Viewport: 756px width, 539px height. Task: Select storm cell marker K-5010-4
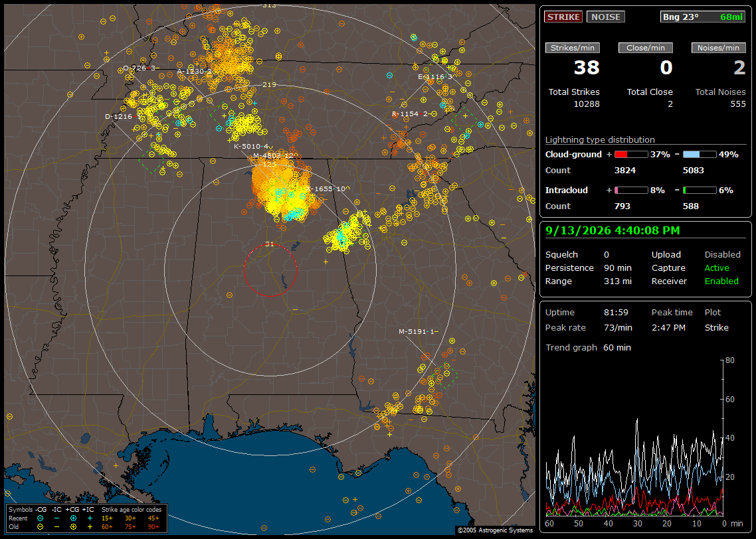(250, 147)
